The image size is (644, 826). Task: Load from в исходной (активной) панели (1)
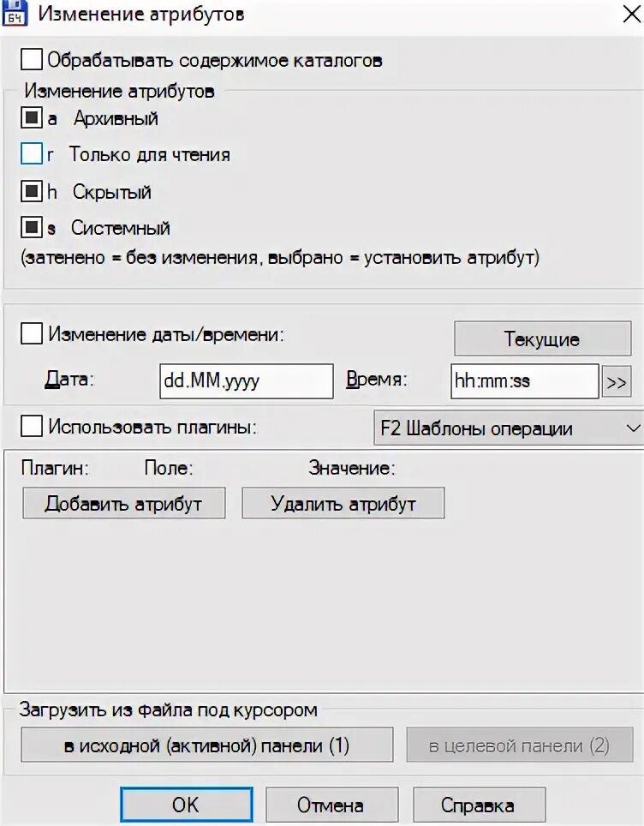(207, 745)
